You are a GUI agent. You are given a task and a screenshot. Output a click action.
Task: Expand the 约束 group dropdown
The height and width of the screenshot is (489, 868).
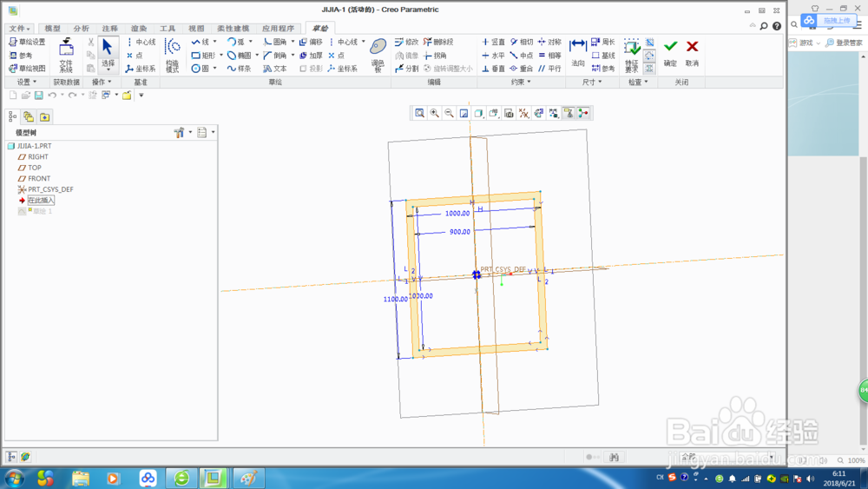coord(520,82)
